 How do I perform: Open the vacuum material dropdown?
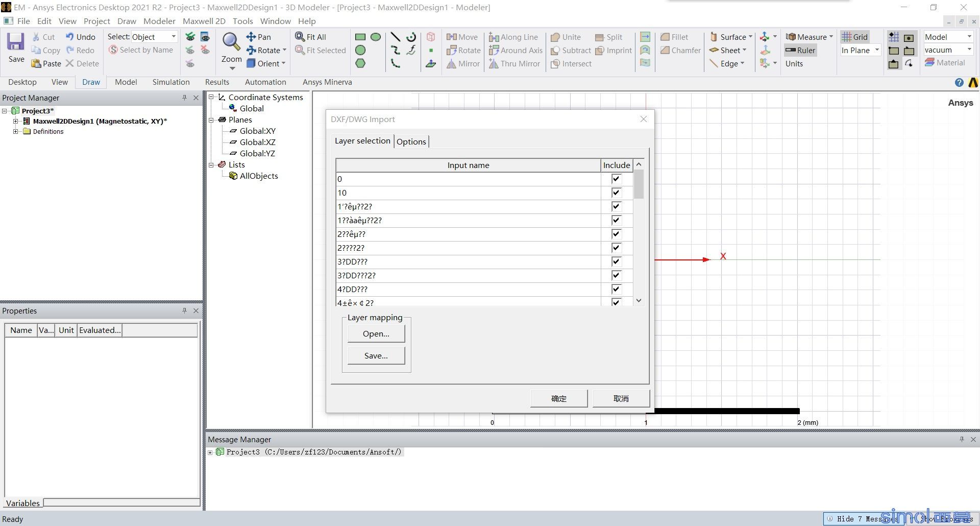(x=969, y=50)
